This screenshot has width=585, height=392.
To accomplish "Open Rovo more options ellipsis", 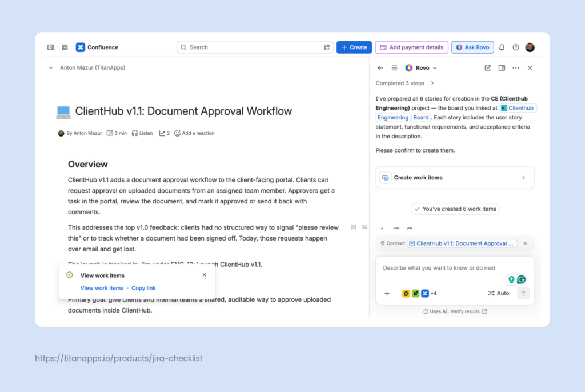I will pos(516,68).
